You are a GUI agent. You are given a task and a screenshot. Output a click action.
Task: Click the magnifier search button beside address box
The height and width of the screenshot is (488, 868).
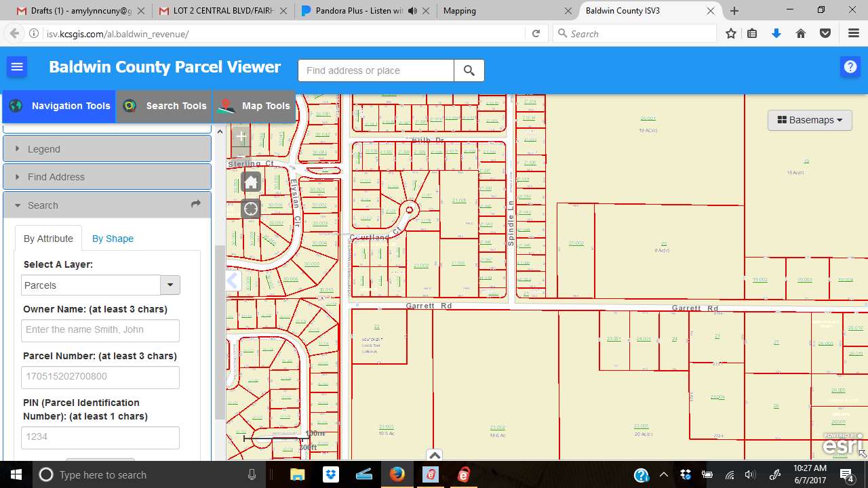point(469,70)
